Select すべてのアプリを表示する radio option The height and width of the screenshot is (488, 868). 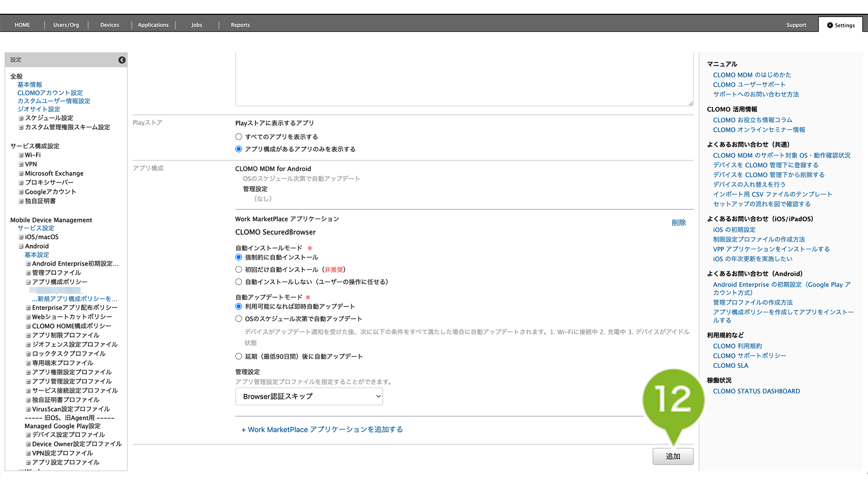pos(239,137)
